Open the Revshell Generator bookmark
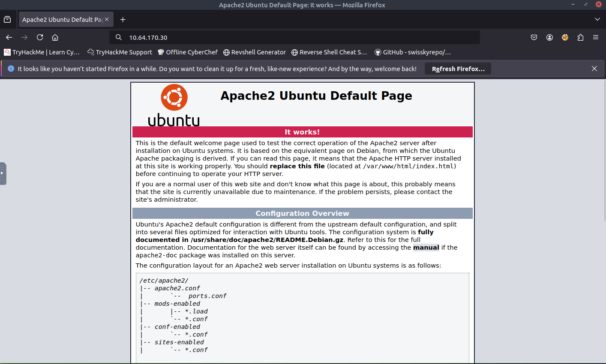Image resolution: width=606 pixels, height=364 pixels. point(255,52)
